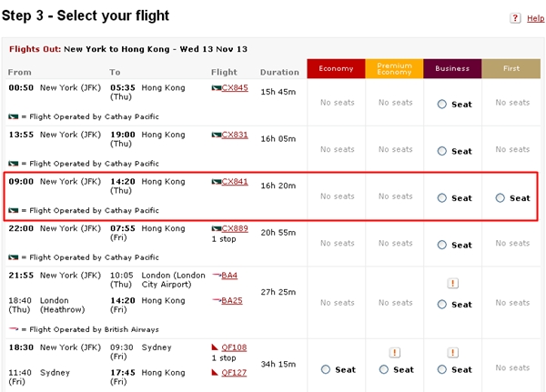
Task: Click the warning icon above BA4 Business seat
Action: click(x=452, y=284)
